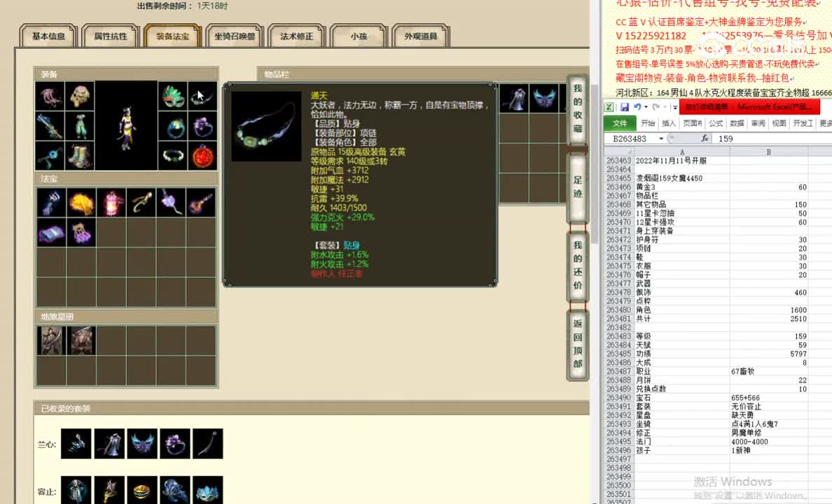Open the Excel 视图 ribbon tab

coord(779,123)
